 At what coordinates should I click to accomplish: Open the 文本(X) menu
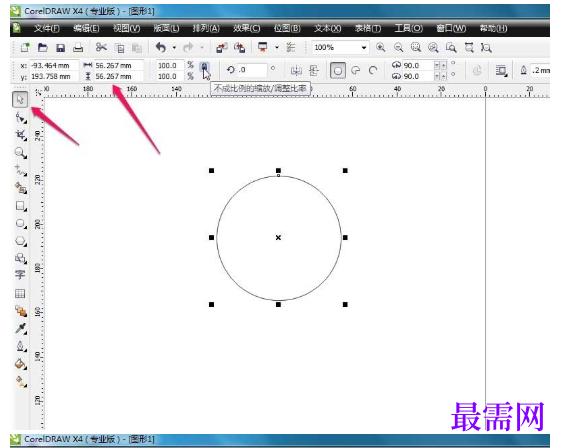tap(327, 28)
